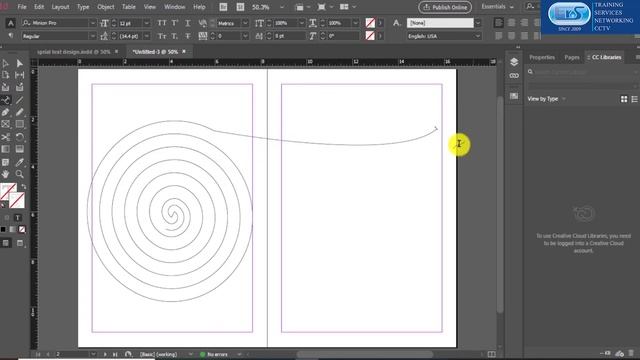Open the Metrics kerning dropdown
Image resolution: width=640 pixels, height=360 pixels.
245,23
